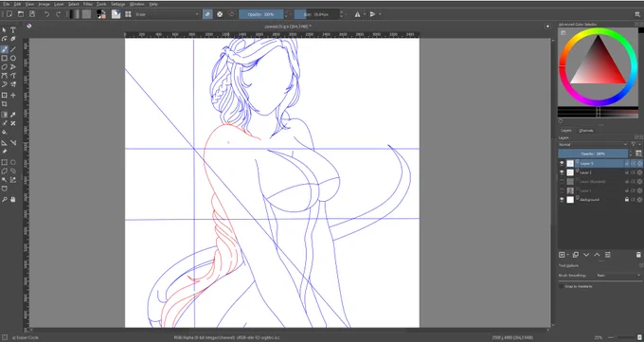This screenshot has width=644, height=342.
Task: Click the brush size stepper arrows
Action: pyautogui.click(x=341, y=14)
